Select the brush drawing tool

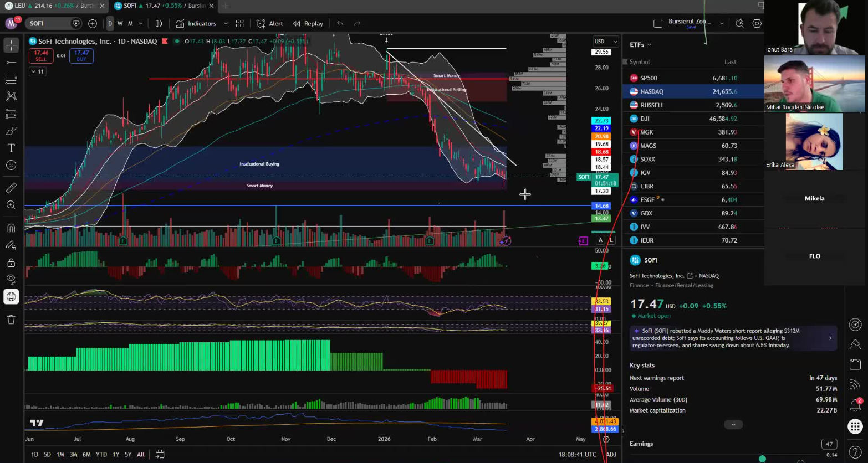(x=11, y=131)
